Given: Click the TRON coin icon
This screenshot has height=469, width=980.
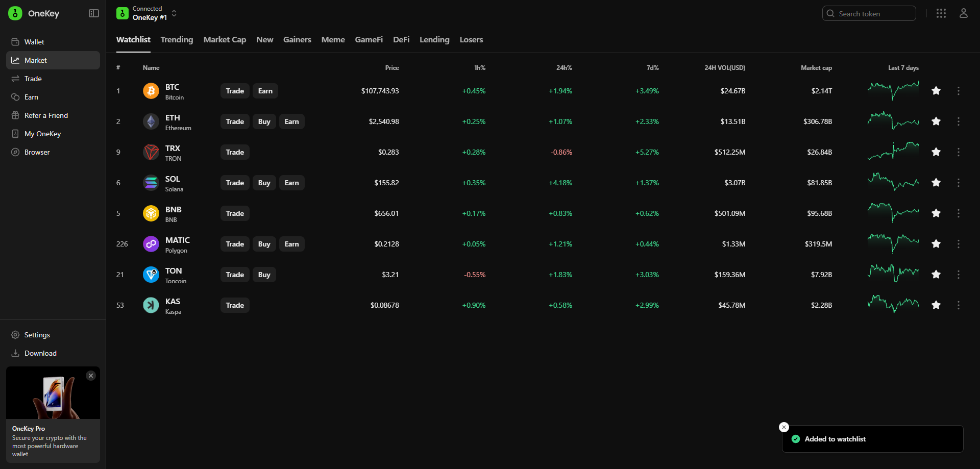Looking at the screenshot, I should click(x=151, y=152).
